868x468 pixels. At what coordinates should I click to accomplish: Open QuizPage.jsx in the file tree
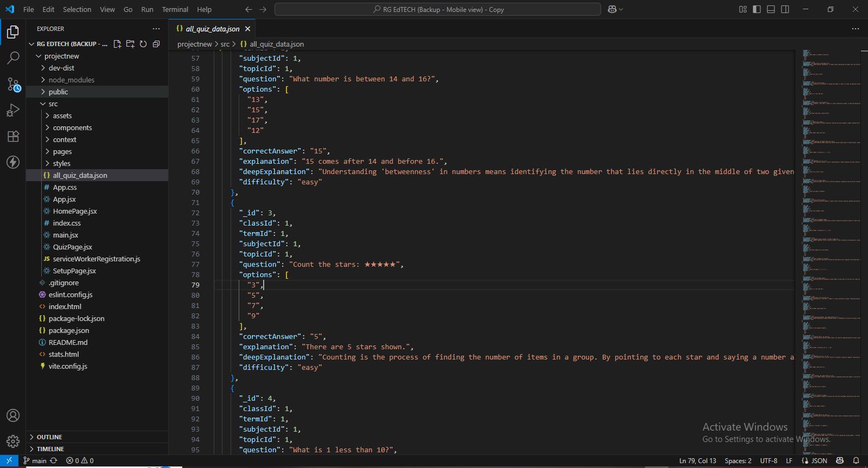pos(72,247)
